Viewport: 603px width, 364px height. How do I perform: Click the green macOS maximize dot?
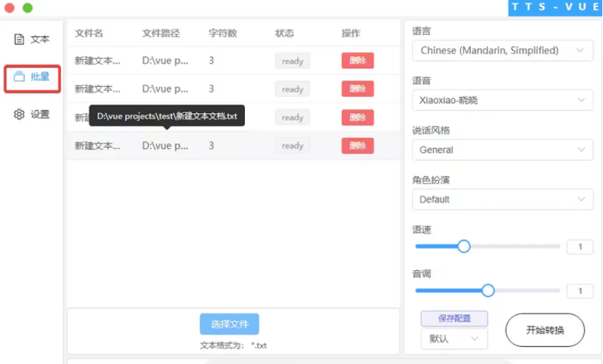pyautogui.click(x=28, y=8)
